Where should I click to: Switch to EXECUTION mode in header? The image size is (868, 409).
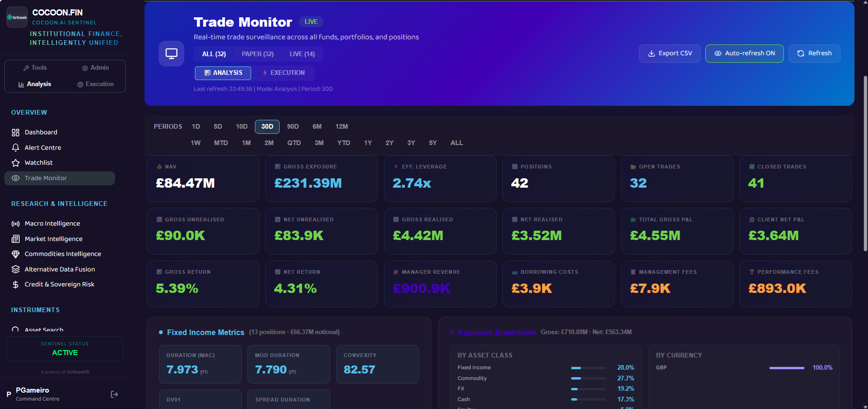(x=283, y=73)
